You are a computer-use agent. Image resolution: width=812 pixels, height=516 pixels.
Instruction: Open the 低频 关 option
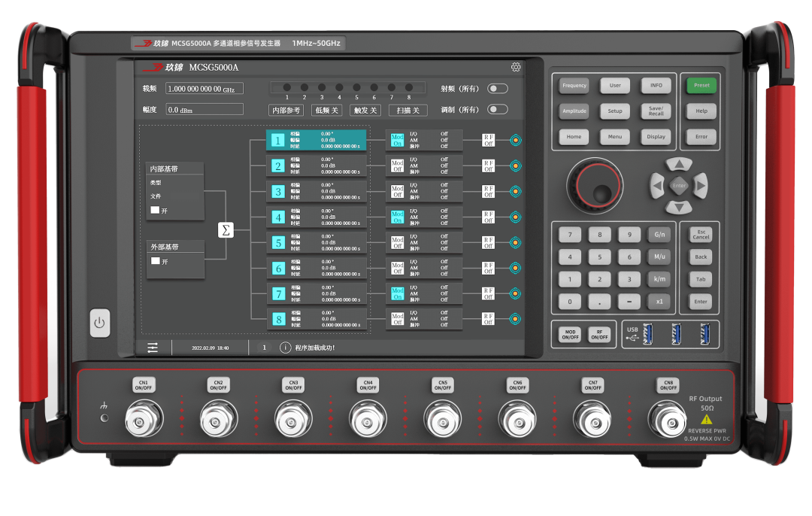tap(327, 111)
